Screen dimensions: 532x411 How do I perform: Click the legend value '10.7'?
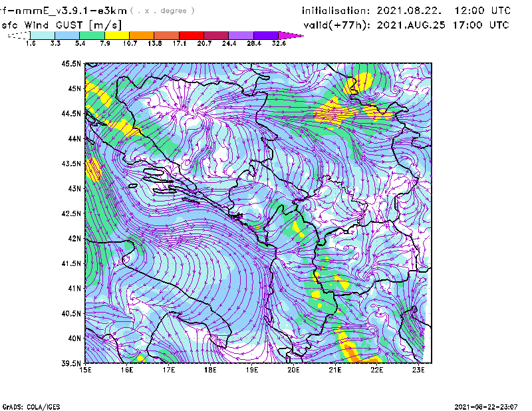[130, 43]
